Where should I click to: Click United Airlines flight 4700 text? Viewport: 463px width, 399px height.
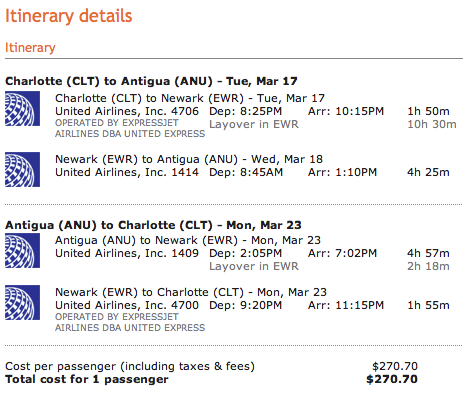tap(127, 305)
